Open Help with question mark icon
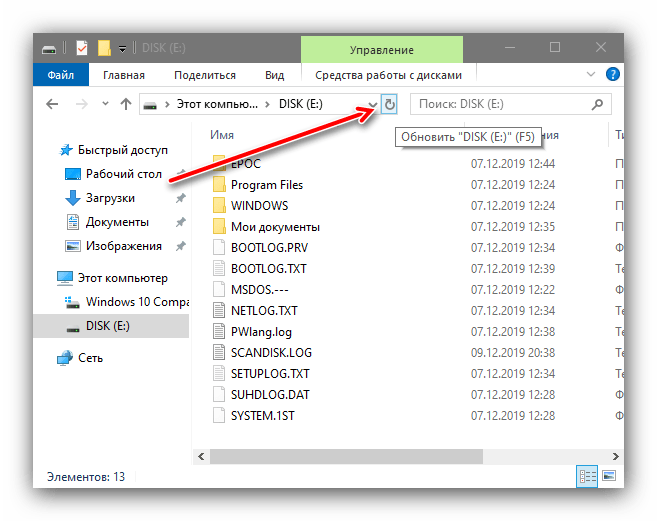This screenshot has height=521, width=657. [613, 75]
